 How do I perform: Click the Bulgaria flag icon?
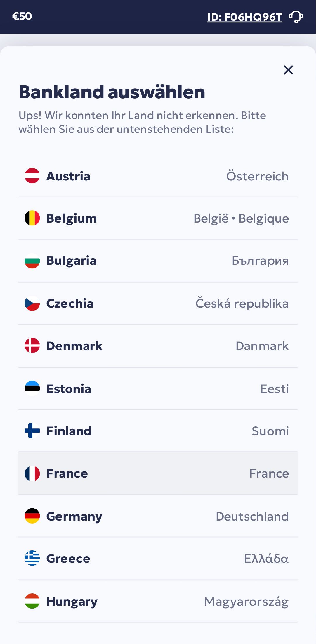pos(32,261)
